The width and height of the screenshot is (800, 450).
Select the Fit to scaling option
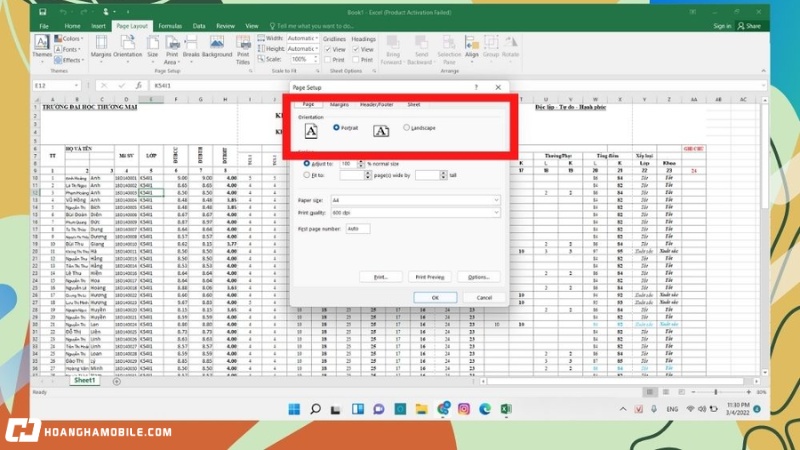pyautogui.click(x=307, y=175)
